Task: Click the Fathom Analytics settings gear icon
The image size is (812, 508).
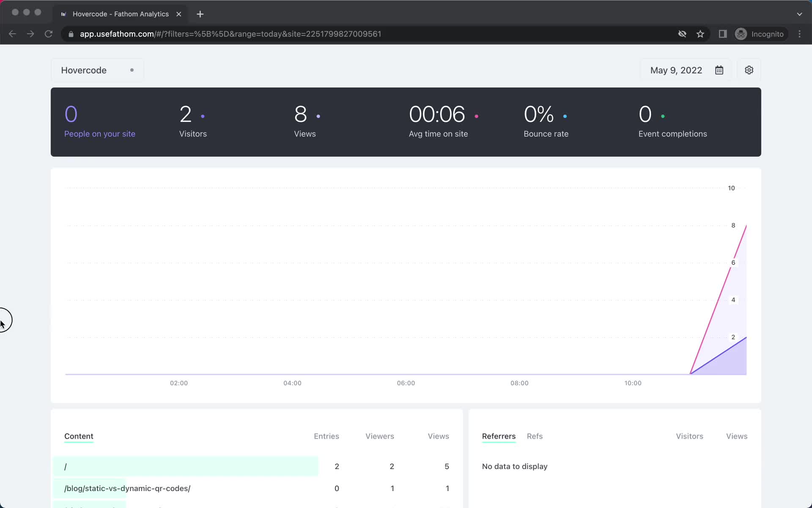Action: coord(749,70)
